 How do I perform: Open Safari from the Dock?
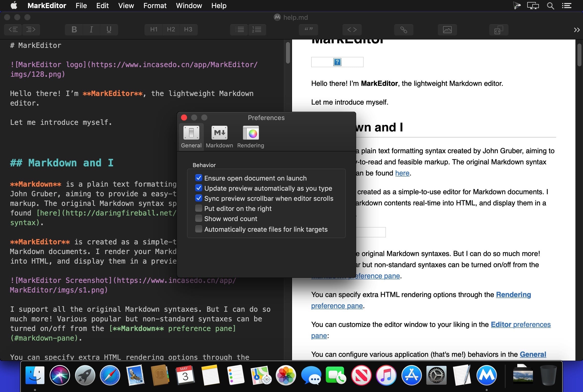(110, 375)
